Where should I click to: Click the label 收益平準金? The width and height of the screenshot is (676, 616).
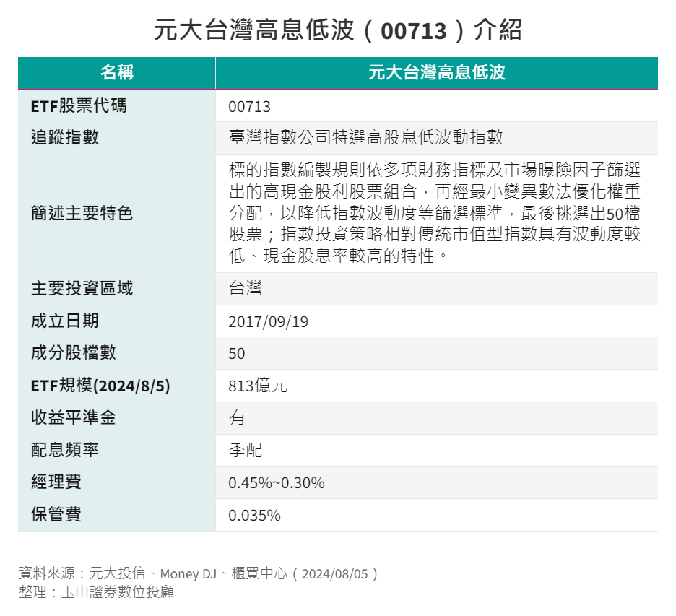click(x=74, y=417)
